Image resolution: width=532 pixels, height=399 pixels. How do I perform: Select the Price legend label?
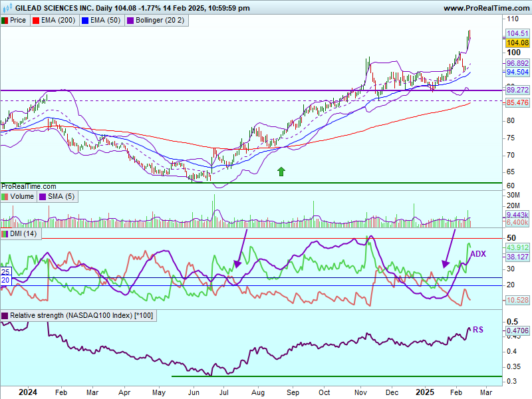click(x=18, y=21)
